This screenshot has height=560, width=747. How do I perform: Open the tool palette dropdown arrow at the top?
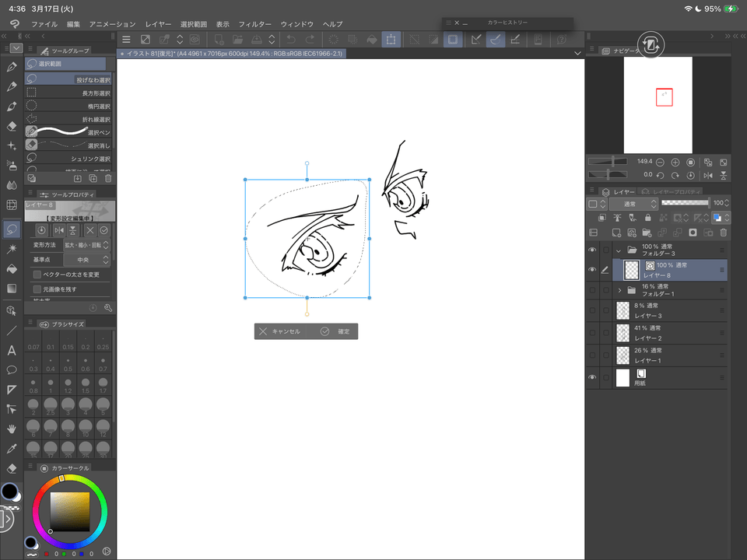coord(16,48)
